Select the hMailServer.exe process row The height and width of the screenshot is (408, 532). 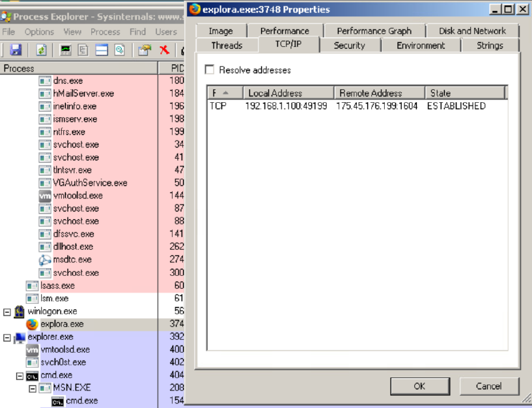point(92,94)
